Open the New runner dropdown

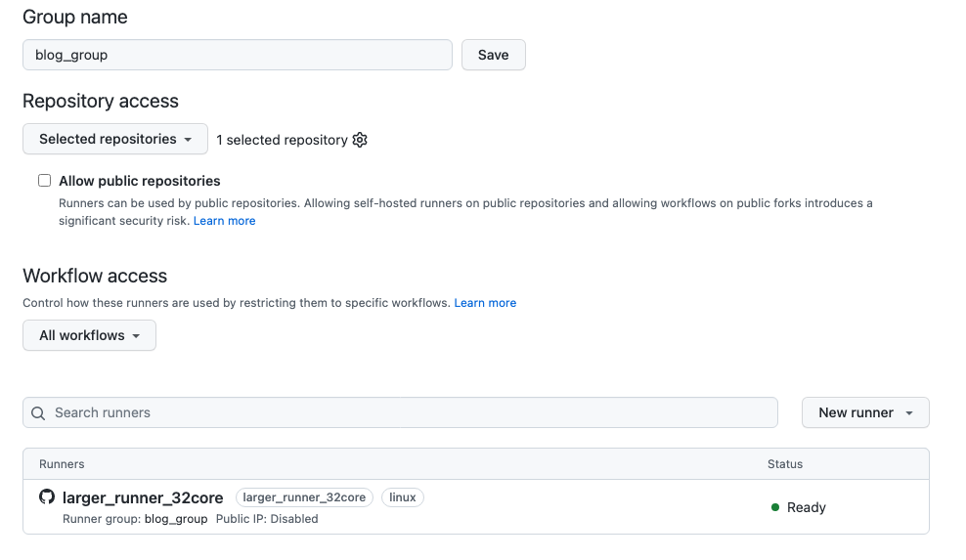tap(865, 412)
